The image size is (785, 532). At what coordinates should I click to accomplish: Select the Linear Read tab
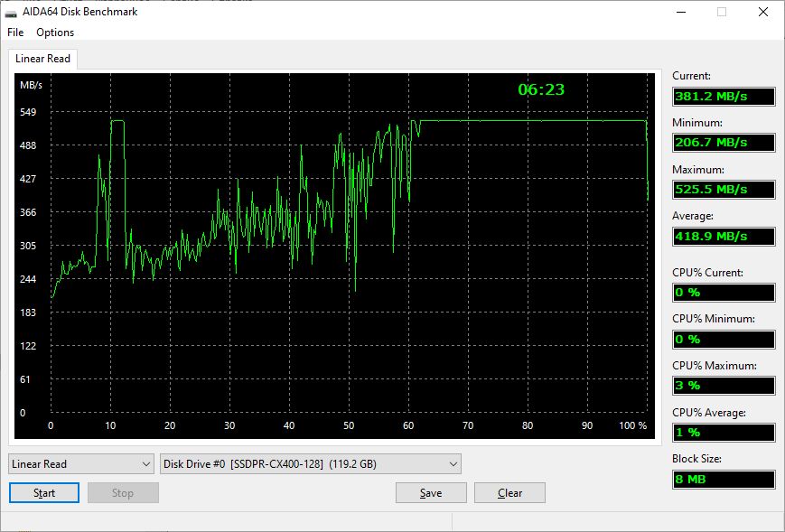pos(42,59)
